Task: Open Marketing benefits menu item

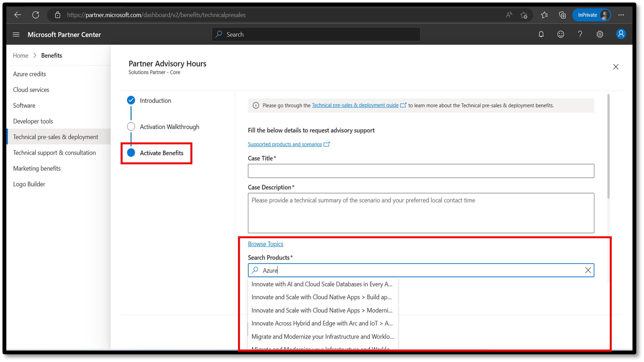Action: (x=37, y=168)
